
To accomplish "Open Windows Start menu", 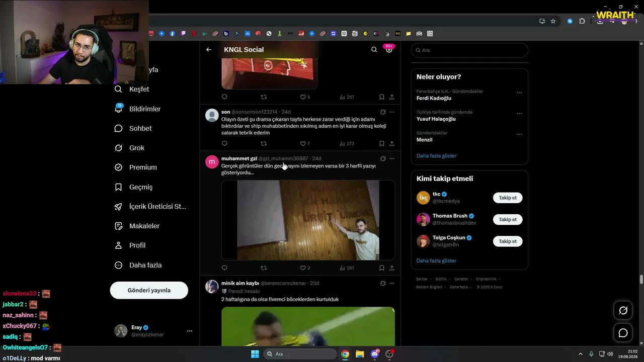I will click(x=255, y=354).
